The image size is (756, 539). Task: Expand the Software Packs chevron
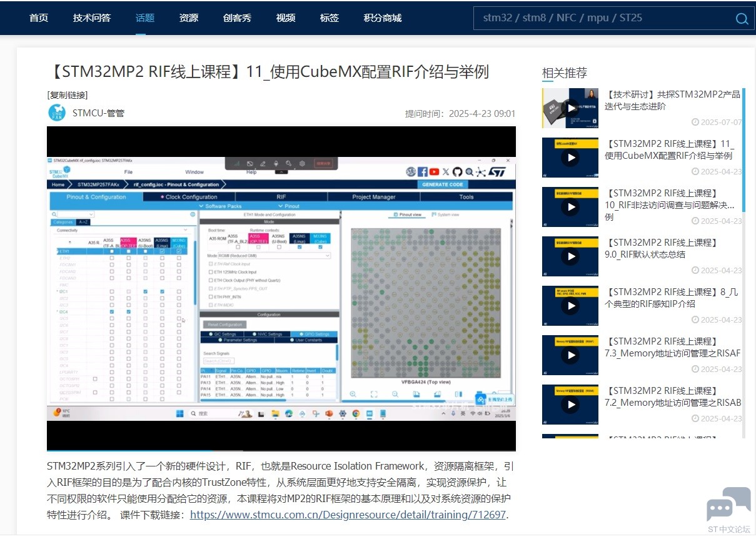(201, 206)
